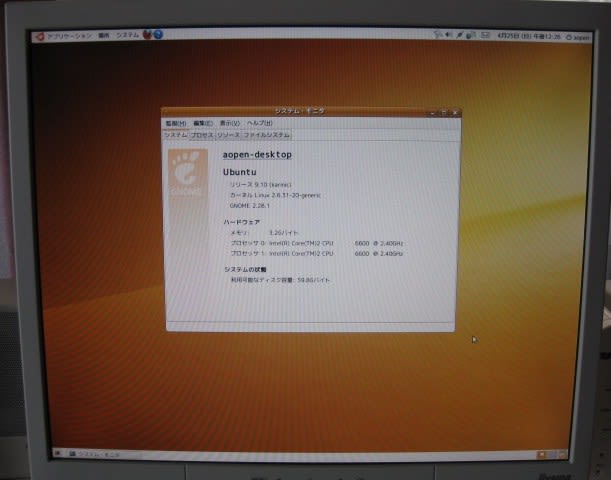Switch to the ファイルシステム tab
Screen dimensions: 611x480
[266, 134]
